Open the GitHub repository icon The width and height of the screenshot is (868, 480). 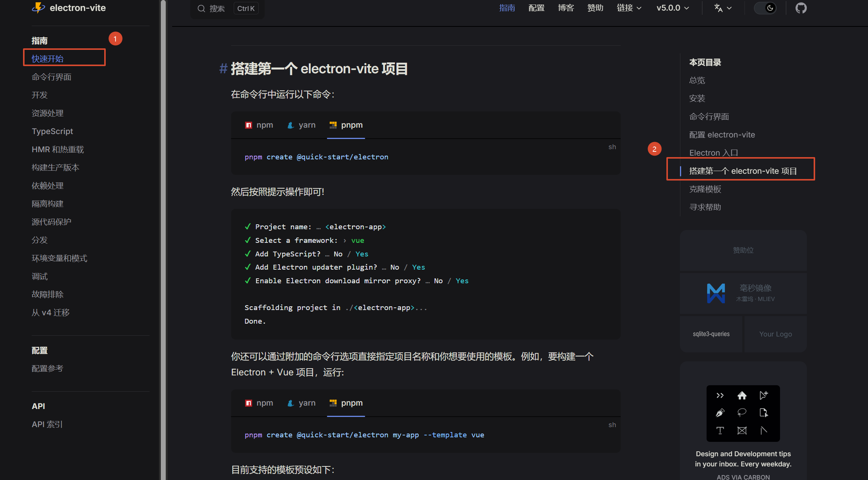coord(801,8)
